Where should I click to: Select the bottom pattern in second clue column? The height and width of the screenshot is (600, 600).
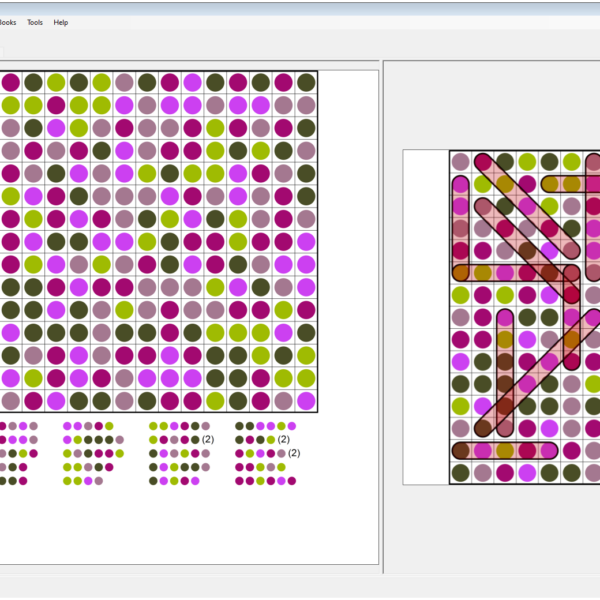[x=84, y=481]
